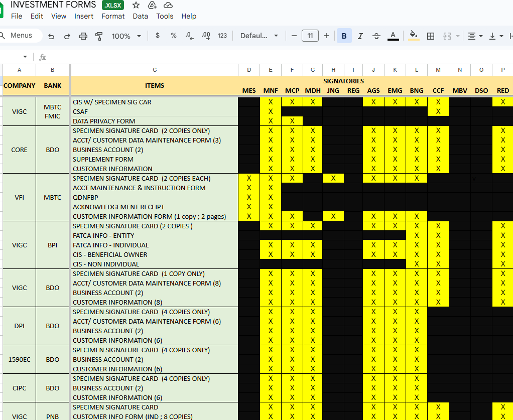The image size is (513, 420).
Task: Click the font size field showing 11
Action: coord(310,36)
